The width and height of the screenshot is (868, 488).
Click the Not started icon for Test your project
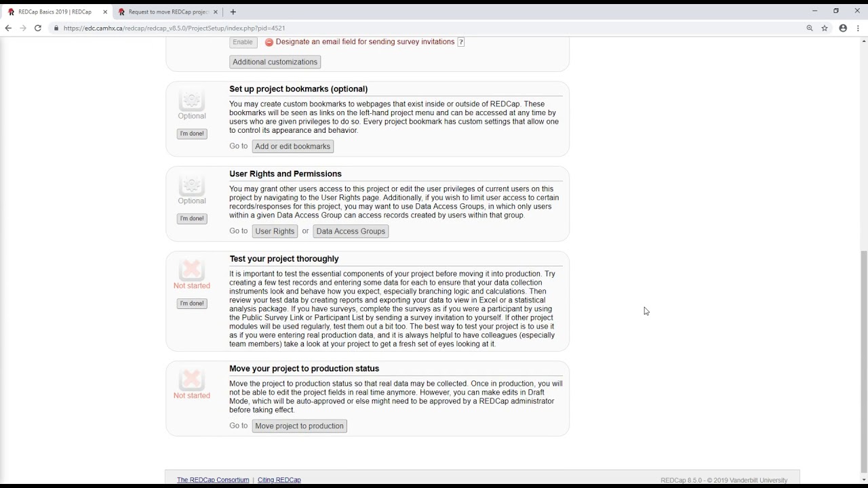(191, 270)
